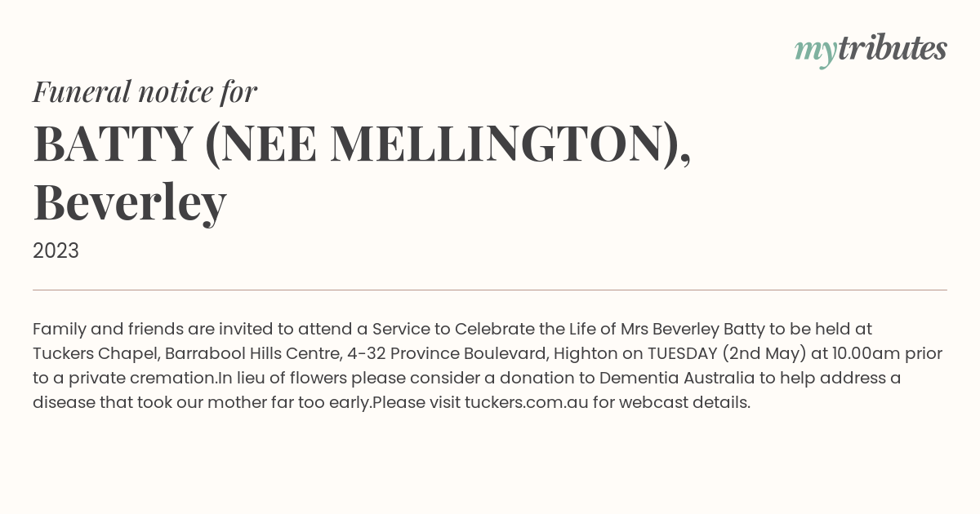Click the year '2023' below the name
Viewport: 980px width, 514px height.
[56, 250]
